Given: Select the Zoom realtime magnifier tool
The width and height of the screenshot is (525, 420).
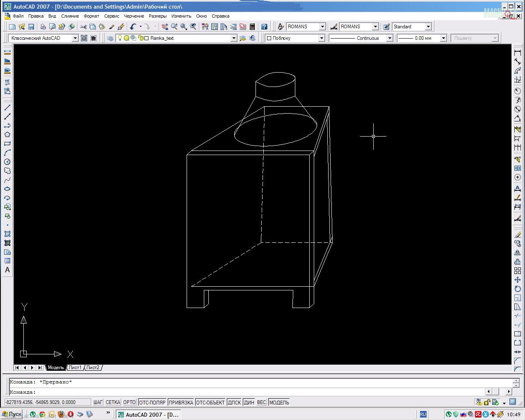Looking at the screenshot, I should tap(174, 27).
